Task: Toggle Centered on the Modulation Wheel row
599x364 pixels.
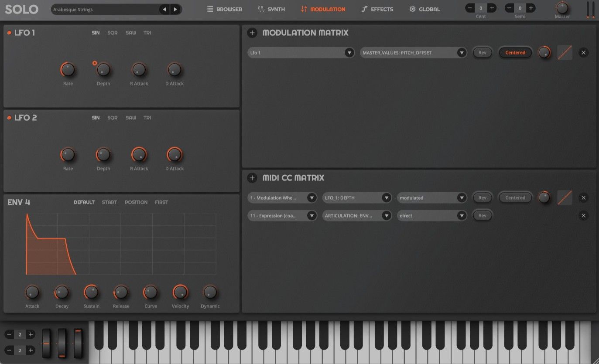Action: coord(515,197)
